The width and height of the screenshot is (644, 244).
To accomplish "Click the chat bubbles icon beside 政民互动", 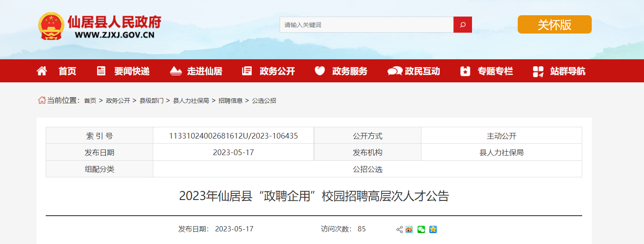I will (395, 71).
